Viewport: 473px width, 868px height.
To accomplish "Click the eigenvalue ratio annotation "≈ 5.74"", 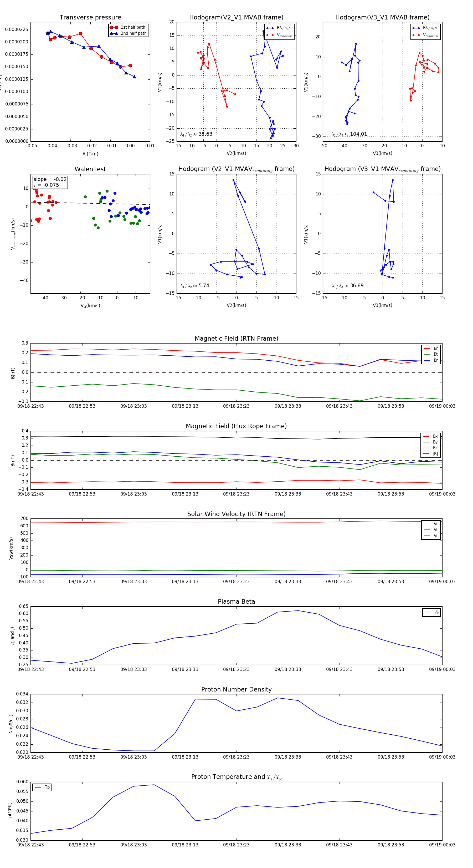I will pyautogui.click(x=194, y=286).
